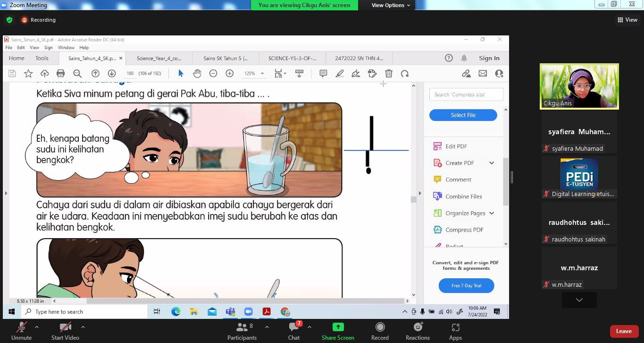Viewport: 644px width, 343px height.
Task: Click the red Leave button
Action: click(x=624, y=331)
